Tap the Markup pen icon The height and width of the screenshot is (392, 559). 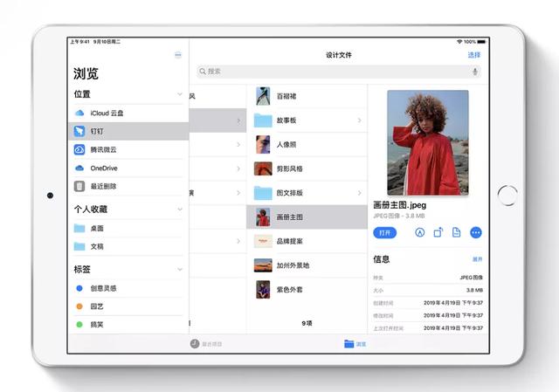coord(419,233)
